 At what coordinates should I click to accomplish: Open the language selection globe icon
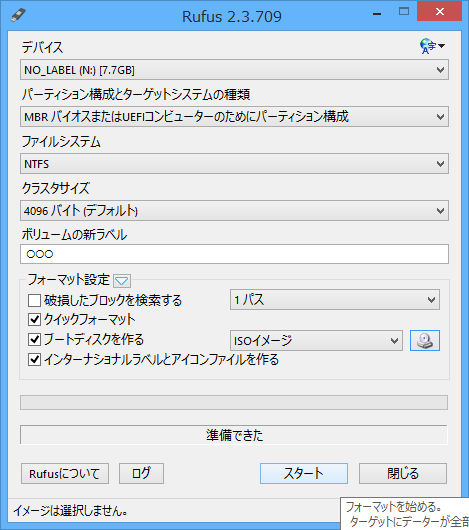point(432,46)
